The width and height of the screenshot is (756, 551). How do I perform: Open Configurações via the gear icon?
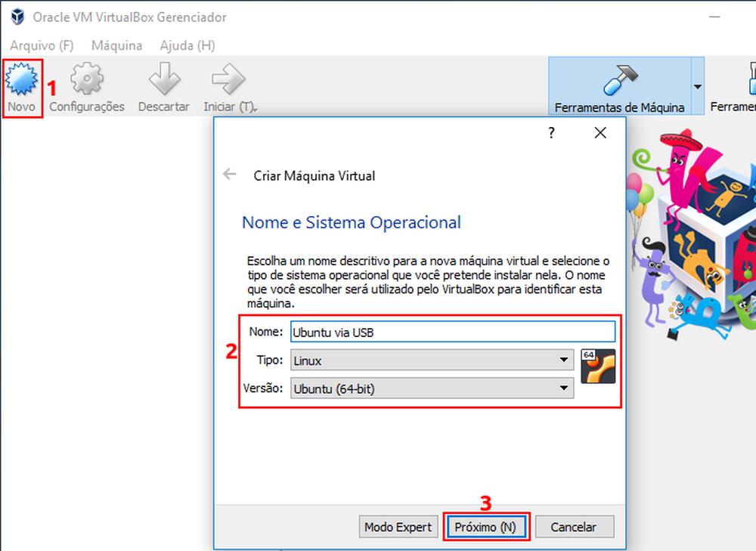86,78
